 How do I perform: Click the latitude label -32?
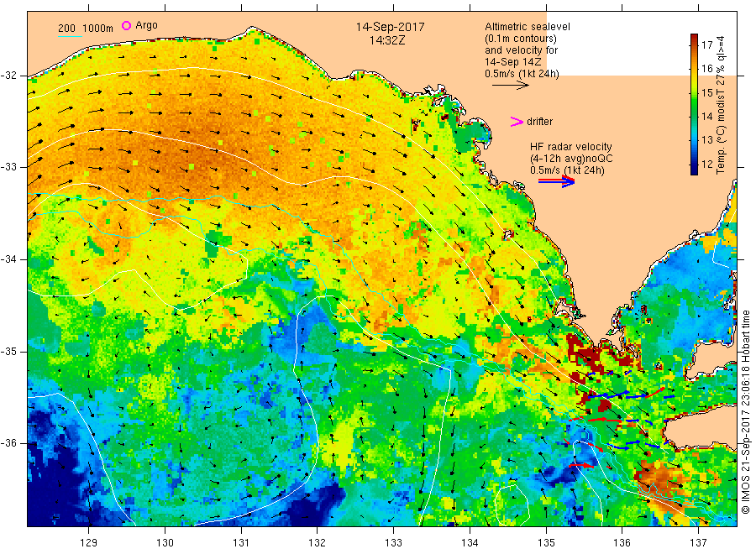8,76
